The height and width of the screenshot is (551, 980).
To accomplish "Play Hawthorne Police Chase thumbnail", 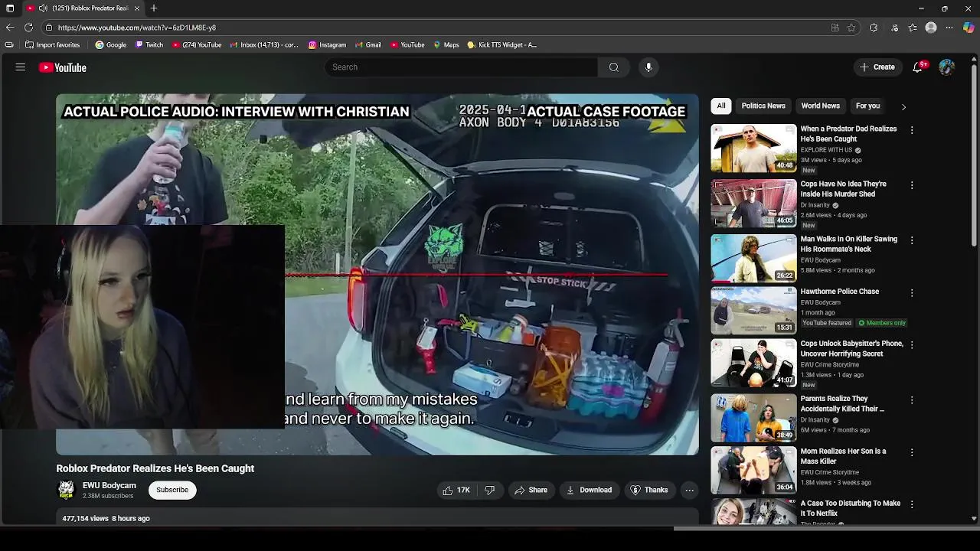I will tap(754, 311).
